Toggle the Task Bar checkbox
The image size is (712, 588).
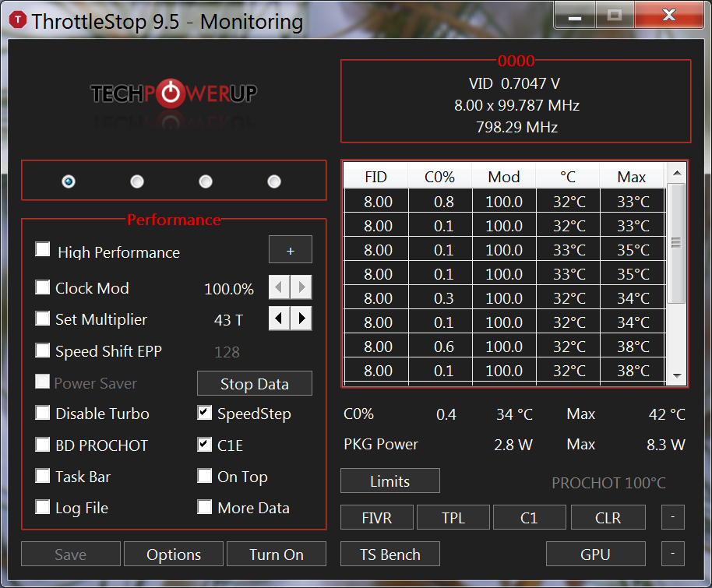coord(43,476)
